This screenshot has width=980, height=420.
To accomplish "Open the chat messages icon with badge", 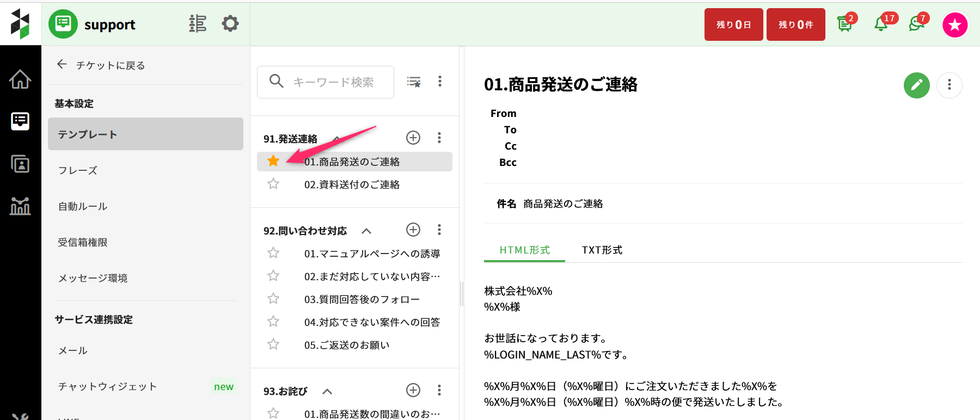I will point(917,24).
